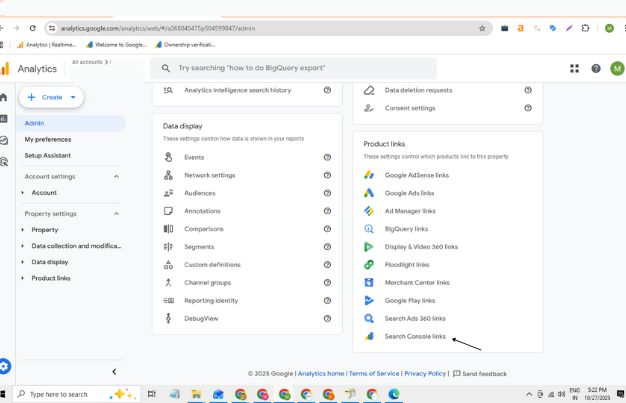
Task: Select Admin in the sidebar
Action: (x=71, y=123)
